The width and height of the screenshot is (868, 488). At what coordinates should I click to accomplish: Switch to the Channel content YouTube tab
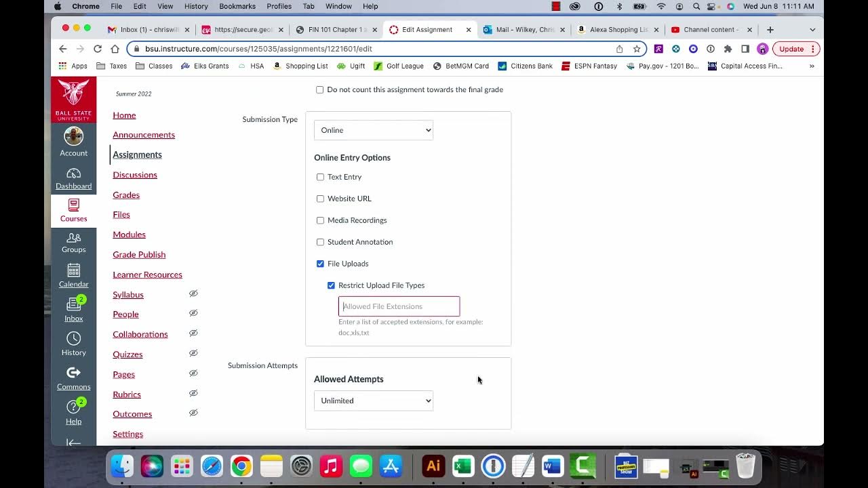coord(711,30)
